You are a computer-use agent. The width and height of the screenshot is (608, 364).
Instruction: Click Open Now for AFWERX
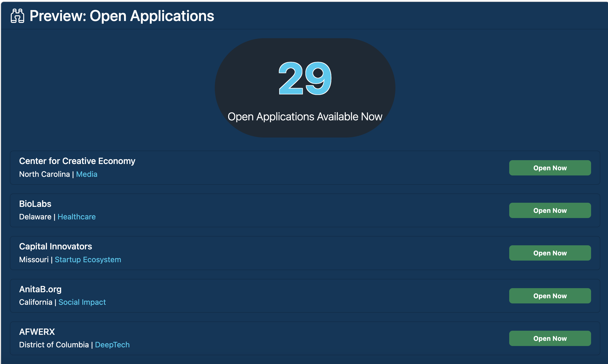[550, 338]
